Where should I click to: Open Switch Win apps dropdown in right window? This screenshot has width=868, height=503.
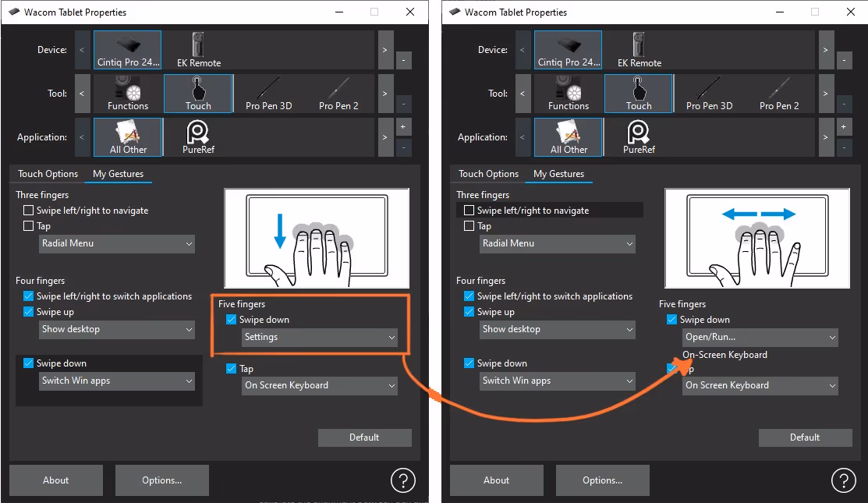tap(558, 381)
